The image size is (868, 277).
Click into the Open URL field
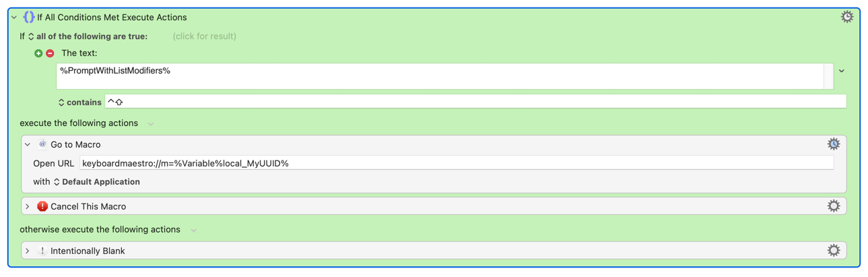[x=457, y=163]
